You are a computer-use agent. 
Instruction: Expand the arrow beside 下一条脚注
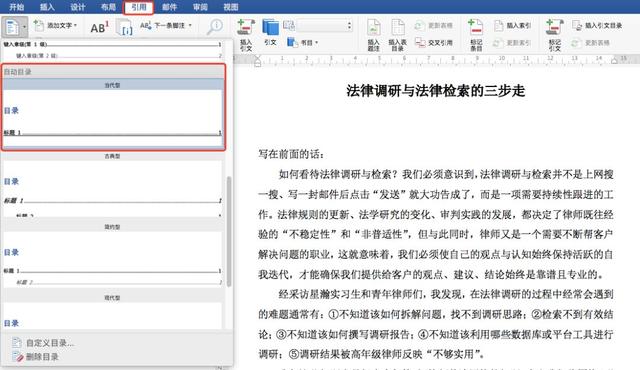190,25
